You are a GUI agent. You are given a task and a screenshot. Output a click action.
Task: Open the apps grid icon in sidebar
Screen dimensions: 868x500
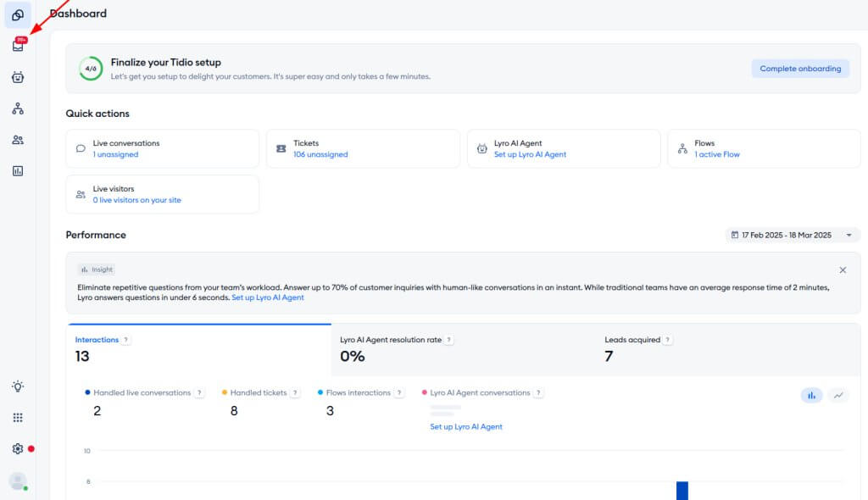pyautogui.click(x=18, y=418)
